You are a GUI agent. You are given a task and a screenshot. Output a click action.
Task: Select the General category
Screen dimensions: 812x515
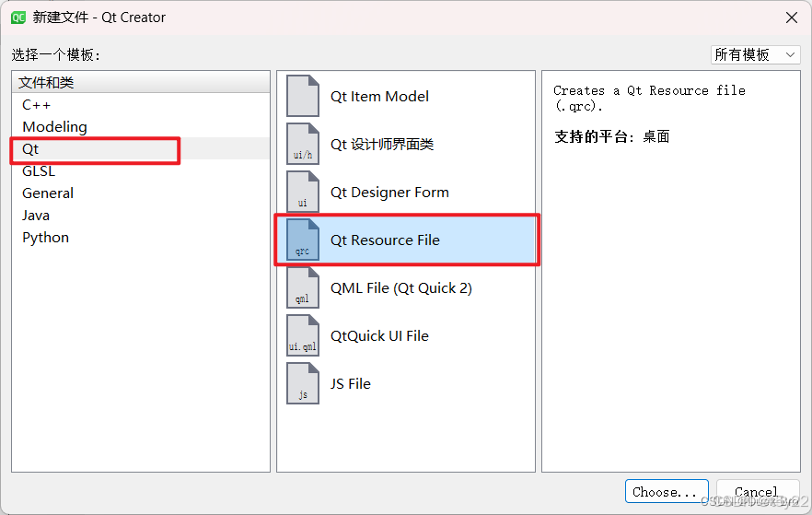140,193
